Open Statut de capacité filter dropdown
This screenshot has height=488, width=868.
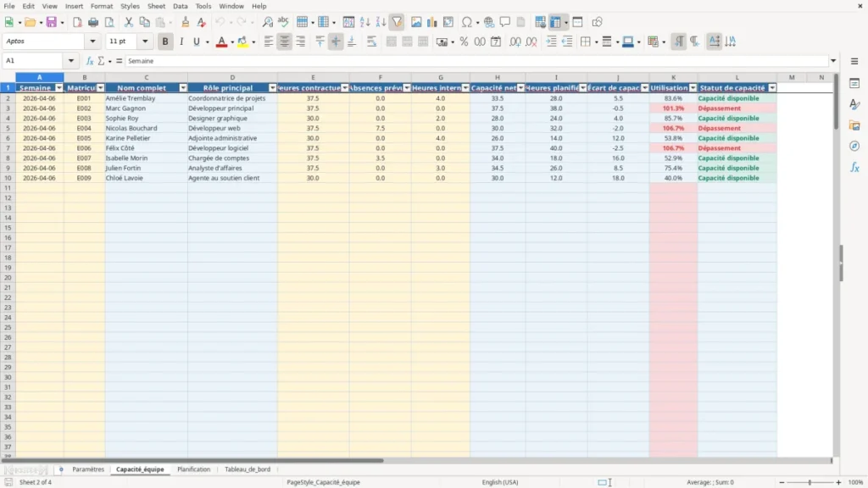(x=772, y=88)
